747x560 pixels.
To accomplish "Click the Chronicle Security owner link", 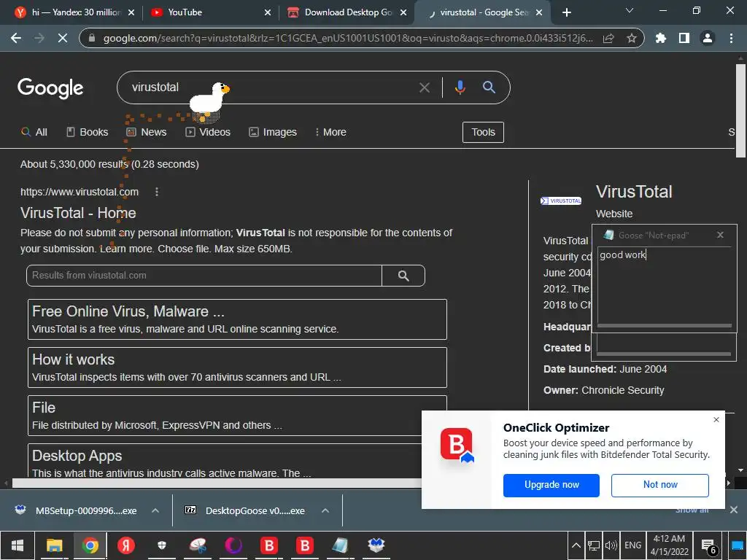I will [623, 391].
